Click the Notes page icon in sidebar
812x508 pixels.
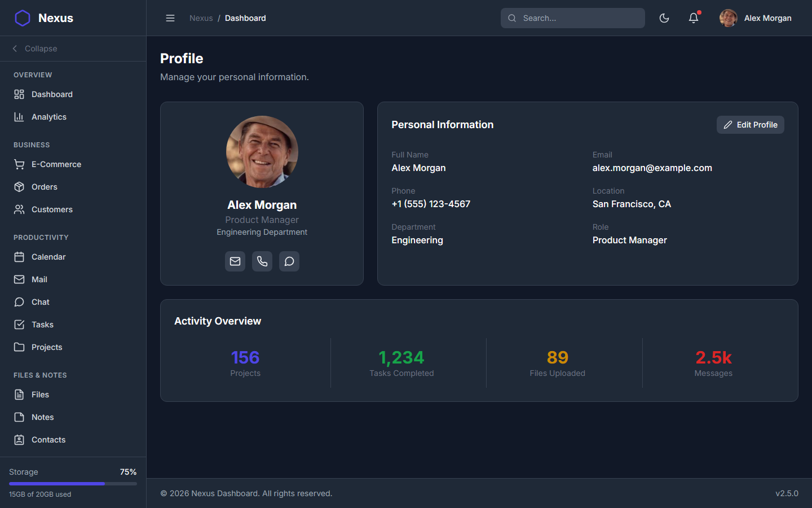coord(19,417)
